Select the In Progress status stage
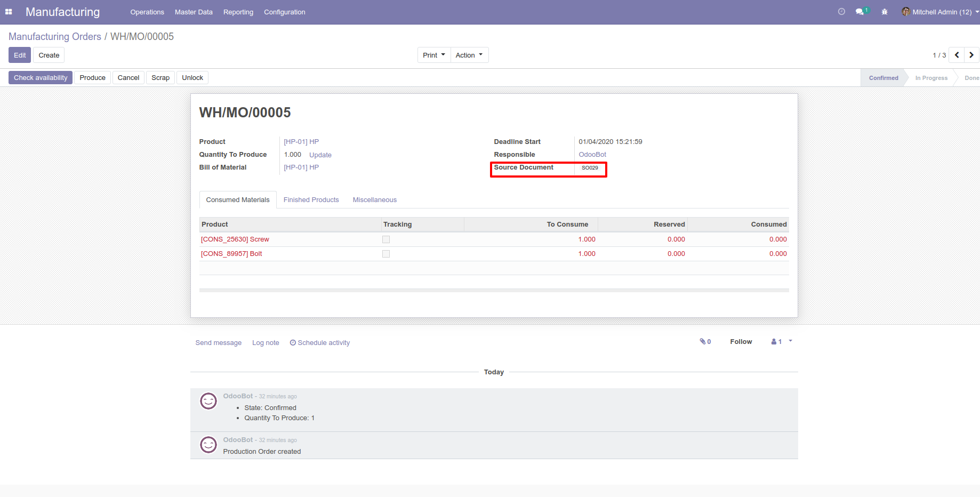 click(931, 78)
